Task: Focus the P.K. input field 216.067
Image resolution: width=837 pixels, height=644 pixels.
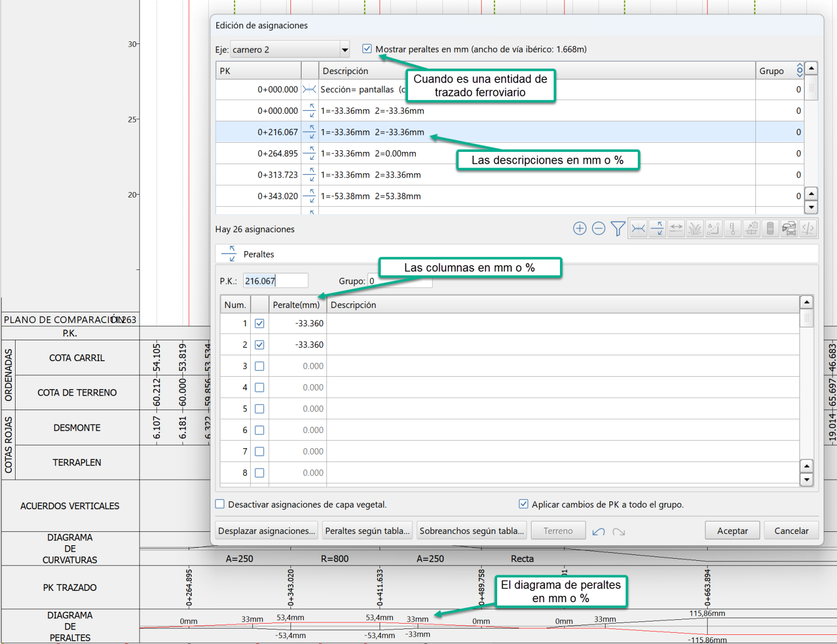Action: (x=275, y=281)
